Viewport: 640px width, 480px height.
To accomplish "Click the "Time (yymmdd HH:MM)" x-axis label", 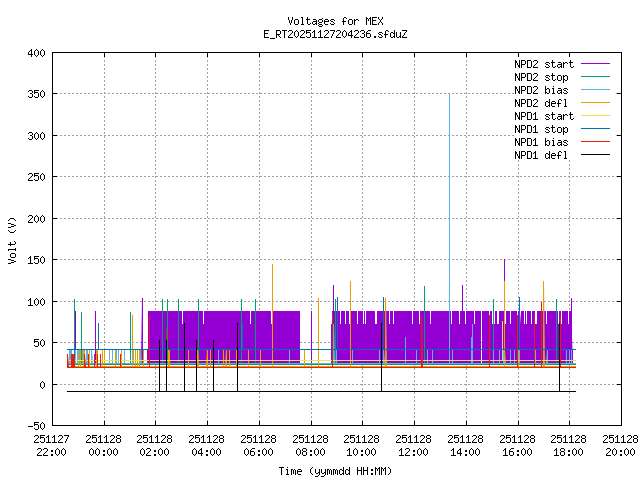I will coord(335,470).
